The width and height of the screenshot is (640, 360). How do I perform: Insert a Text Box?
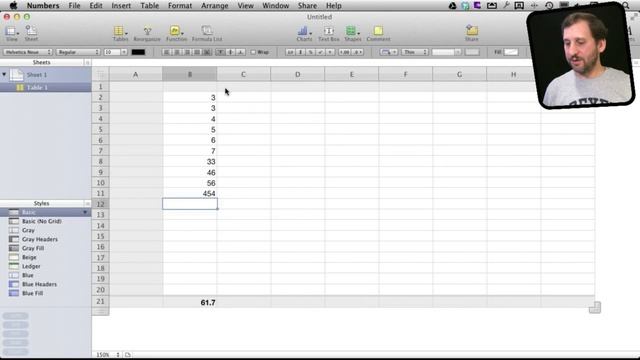(329, 33)
